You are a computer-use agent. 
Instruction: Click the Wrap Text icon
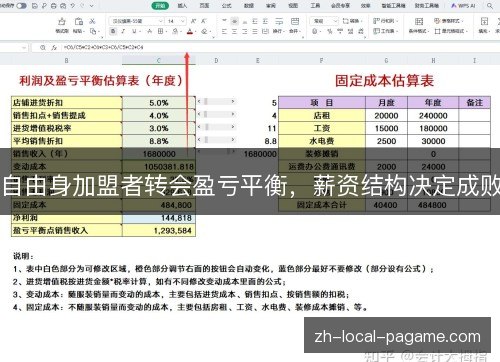point(279,21)
